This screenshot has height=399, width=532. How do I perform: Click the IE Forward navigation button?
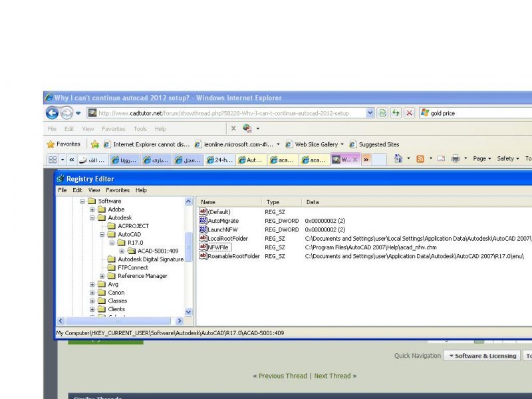66,112
